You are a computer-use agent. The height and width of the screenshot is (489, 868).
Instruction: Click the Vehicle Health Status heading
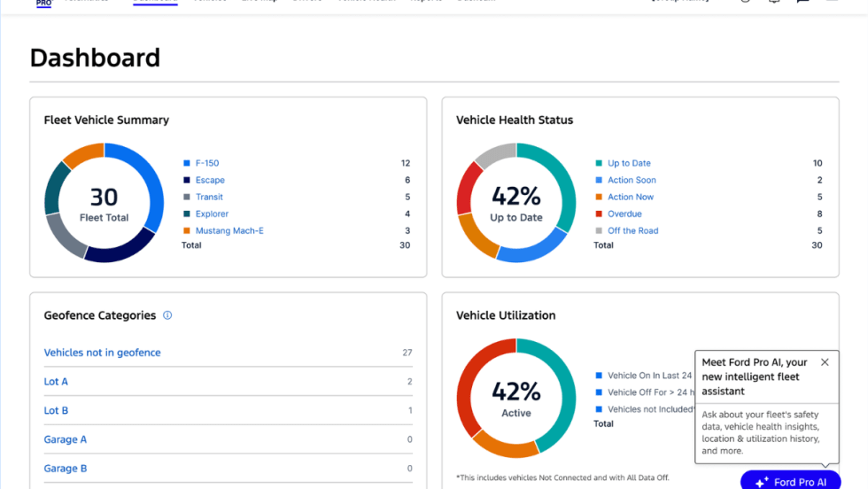[515, 120]
